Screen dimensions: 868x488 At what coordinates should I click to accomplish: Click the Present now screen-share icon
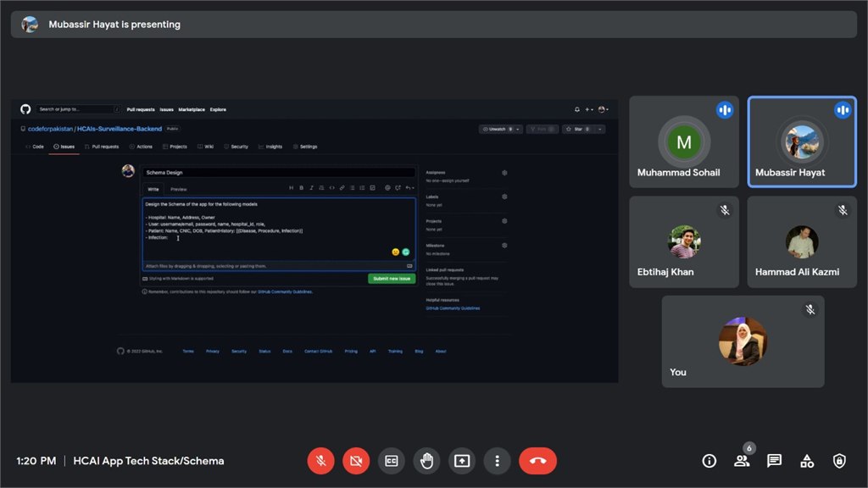click(x=462, y=461)
